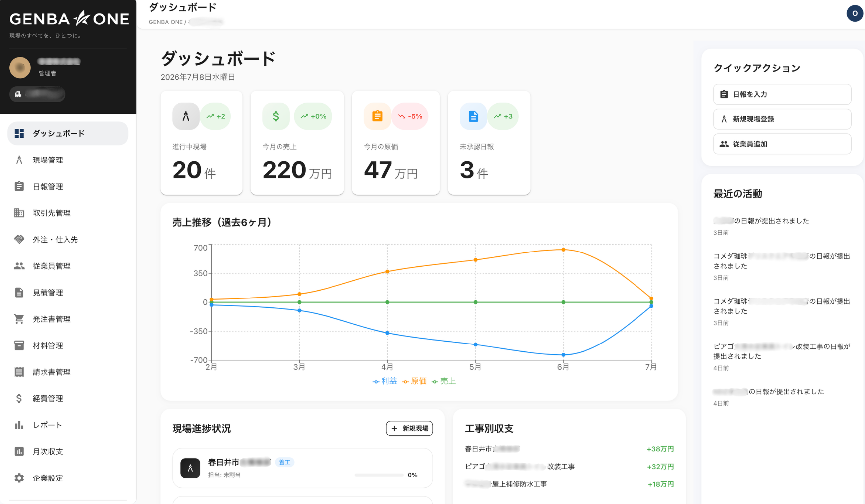Image resolution: width=865 pixels, height=504 pixels.
Task: Click the cart icon beside 発注書管理
Action: [x=19, y=319]
